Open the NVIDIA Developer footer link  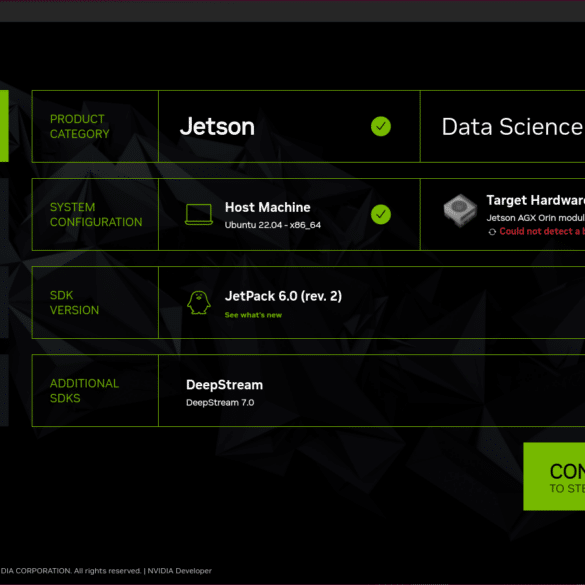pyautogui.click(x=179, y=571)
